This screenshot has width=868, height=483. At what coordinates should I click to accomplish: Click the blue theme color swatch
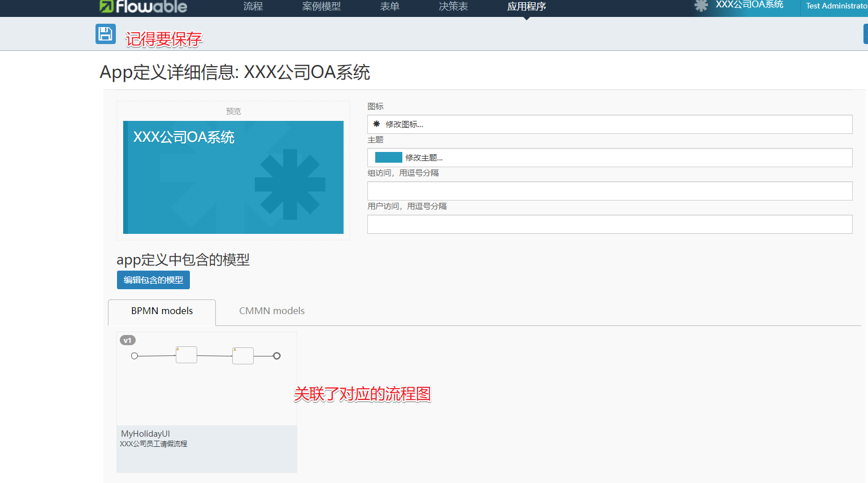tap(389, 158)
